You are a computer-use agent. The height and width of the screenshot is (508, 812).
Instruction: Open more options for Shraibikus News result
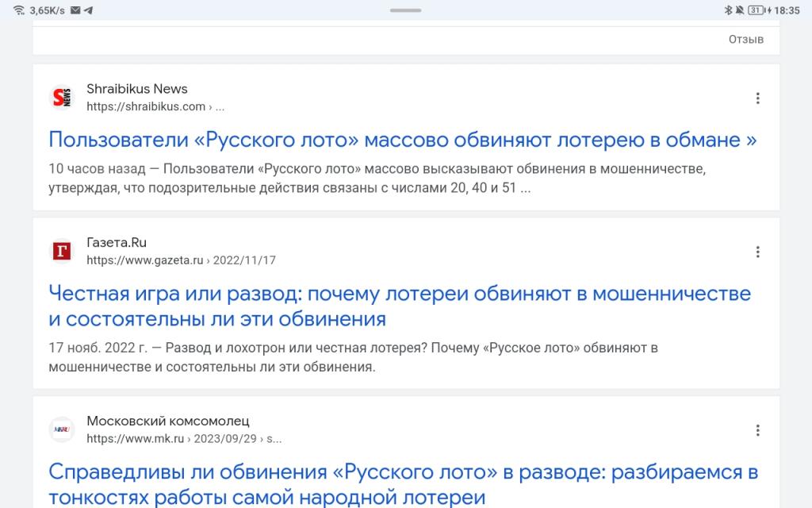coord(757,98)
